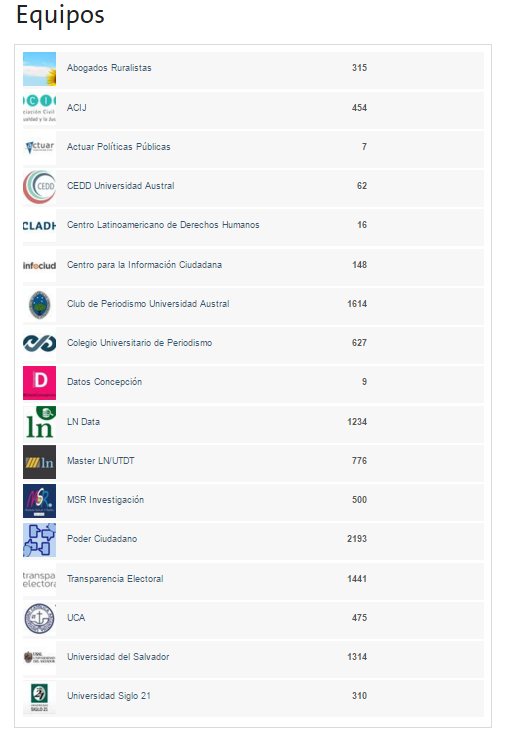Select the Universidad Siglo 21 logo

[x=39, y=697]
